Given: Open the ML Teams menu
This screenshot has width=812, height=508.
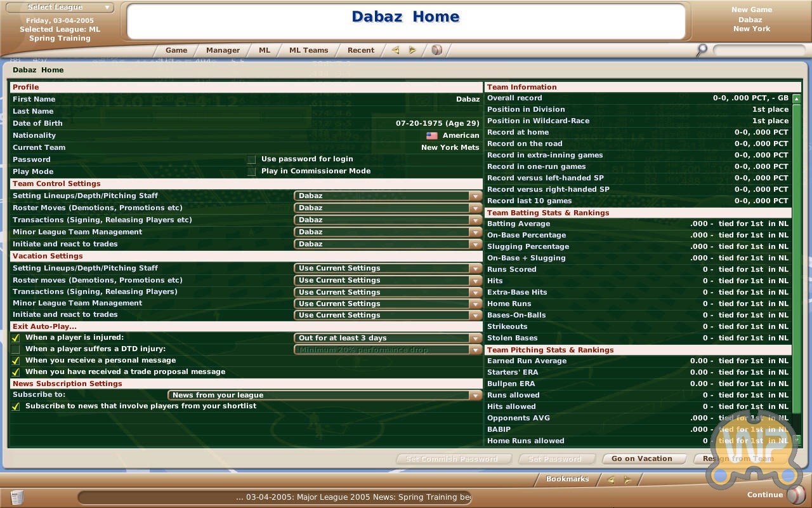Looking at the screenshot, I should [x=308, y=50].
